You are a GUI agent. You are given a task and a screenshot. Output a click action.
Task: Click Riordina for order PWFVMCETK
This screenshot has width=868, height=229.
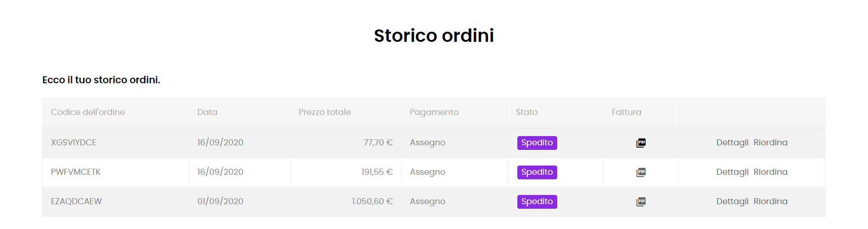coord(770,172)
